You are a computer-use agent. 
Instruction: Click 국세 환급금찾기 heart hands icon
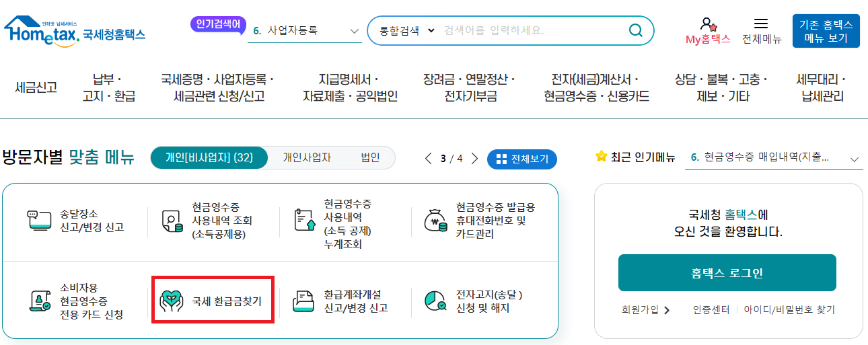(171, 301)
